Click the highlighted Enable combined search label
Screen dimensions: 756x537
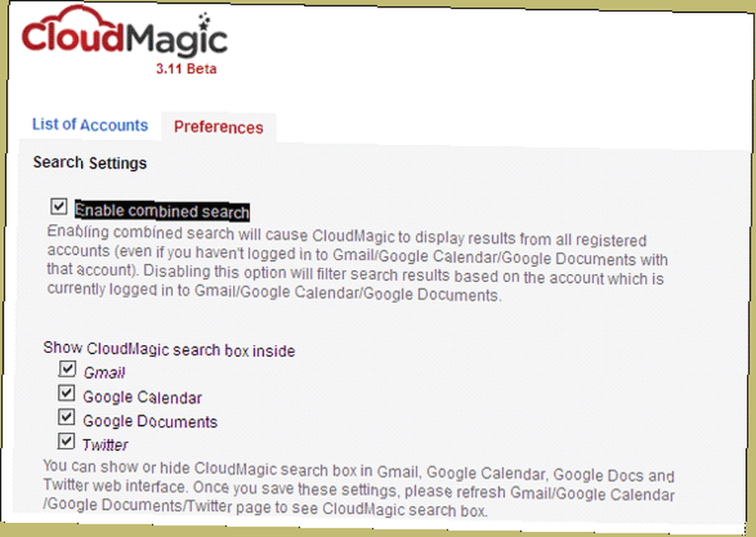[162, 211]
